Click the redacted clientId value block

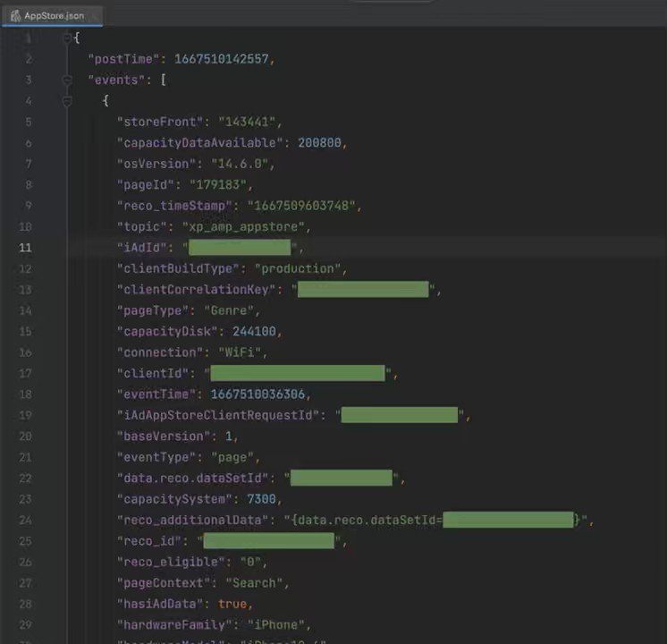tap(298, 373)
